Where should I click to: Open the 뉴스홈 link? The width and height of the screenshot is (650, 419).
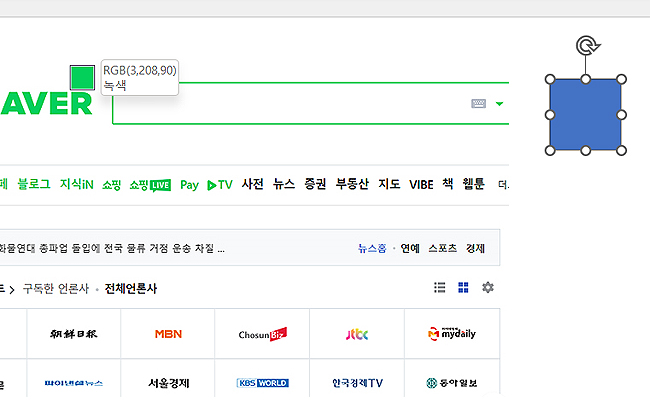tap(372, 248)
